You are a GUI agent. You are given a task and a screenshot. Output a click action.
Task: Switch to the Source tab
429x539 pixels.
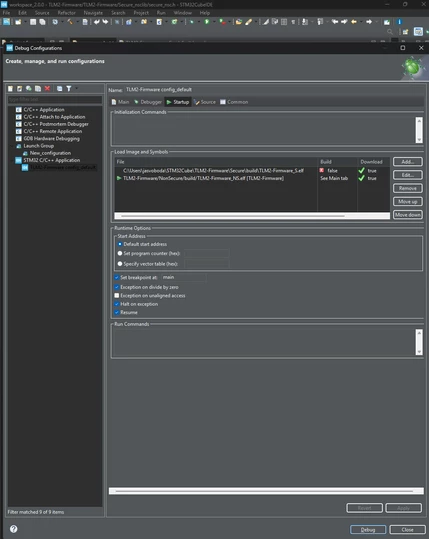(205, 102)
